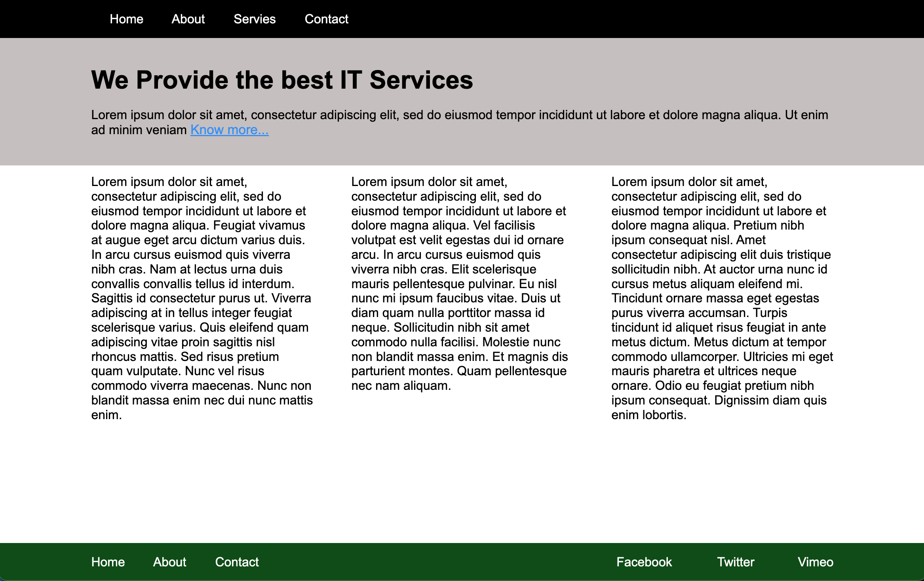Click the third column paragraph mentioning Pretium nibh

(x=721, y=298)
